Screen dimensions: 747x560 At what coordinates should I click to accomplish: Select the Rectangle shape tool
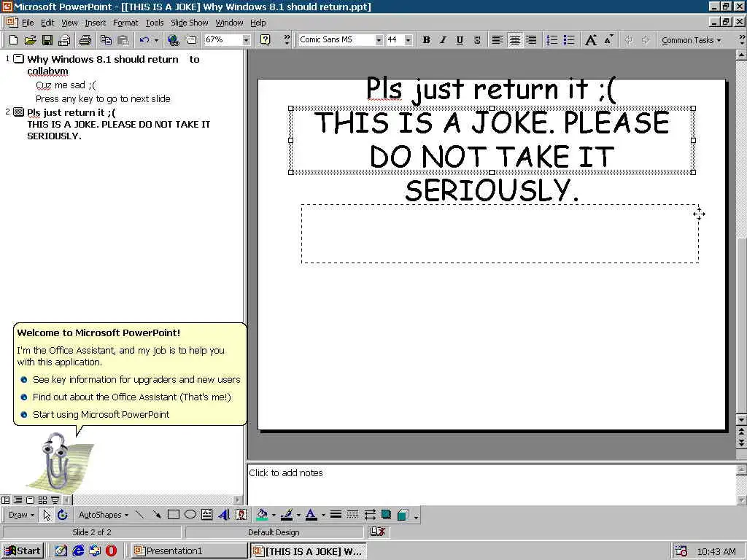(x=174, y=515)
